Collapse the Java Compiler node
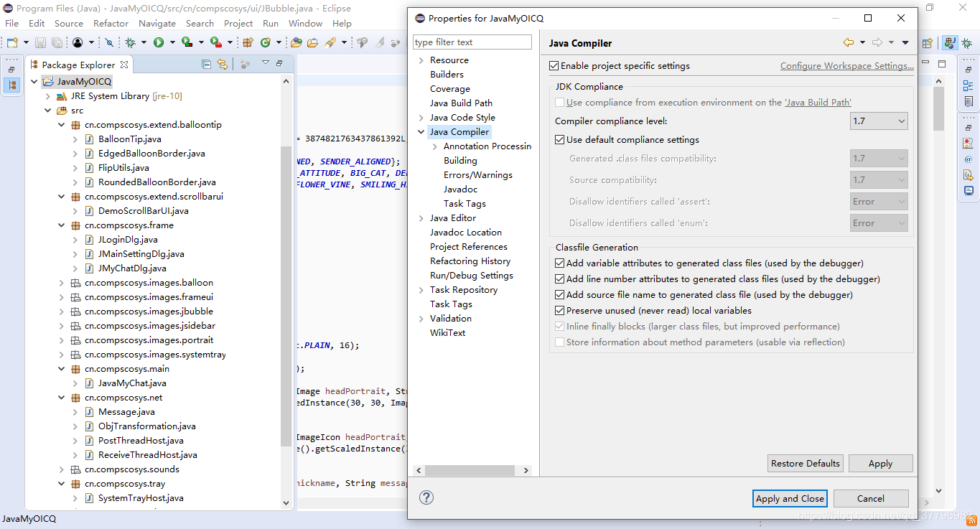 click(x=421, y=132)
